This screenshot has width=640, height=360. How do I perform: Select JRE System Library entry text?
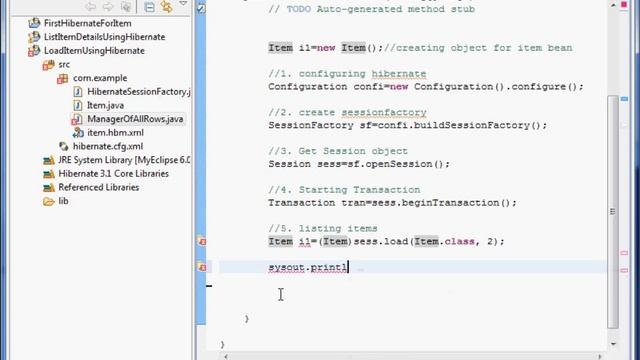pyautogui.click(x=124, y=160)
